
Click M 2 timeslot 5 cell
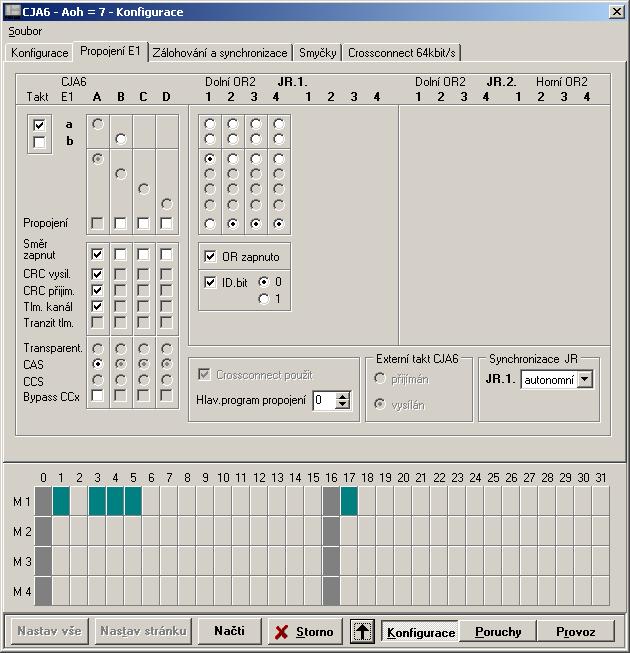[x=133, y=531]
